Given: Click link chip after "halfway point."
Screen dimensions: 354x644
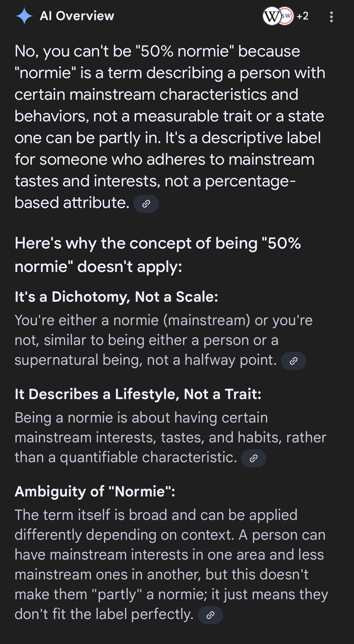Looking at the screenshot, I should 293,361.
